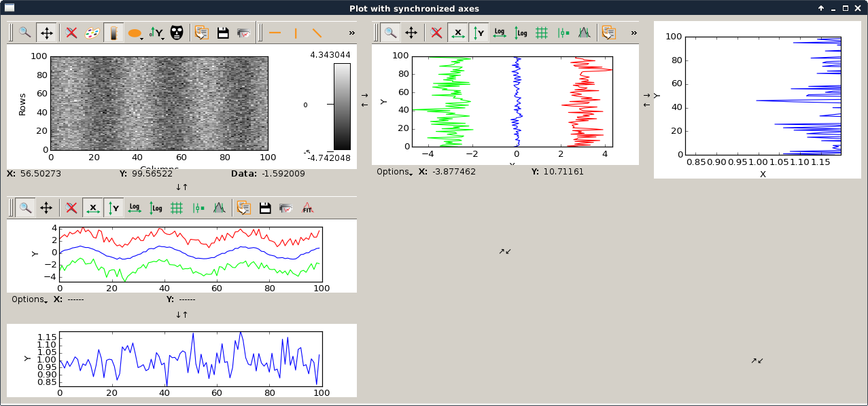The height and width of the screenshot is (406, 868).
Task: Reset zoom in the bottom-left curve toolbar
Action: click(71, 208)
